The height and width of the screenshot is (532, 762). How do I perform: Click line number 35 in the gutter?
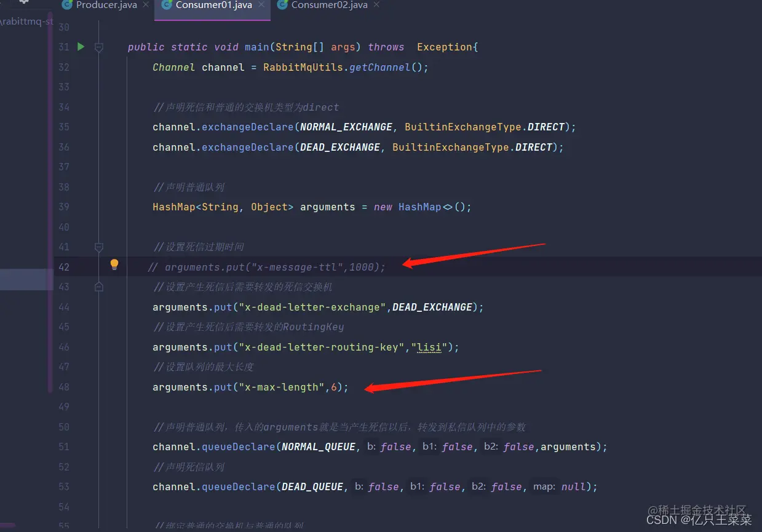pyautogui.click(x=64, y=127)
